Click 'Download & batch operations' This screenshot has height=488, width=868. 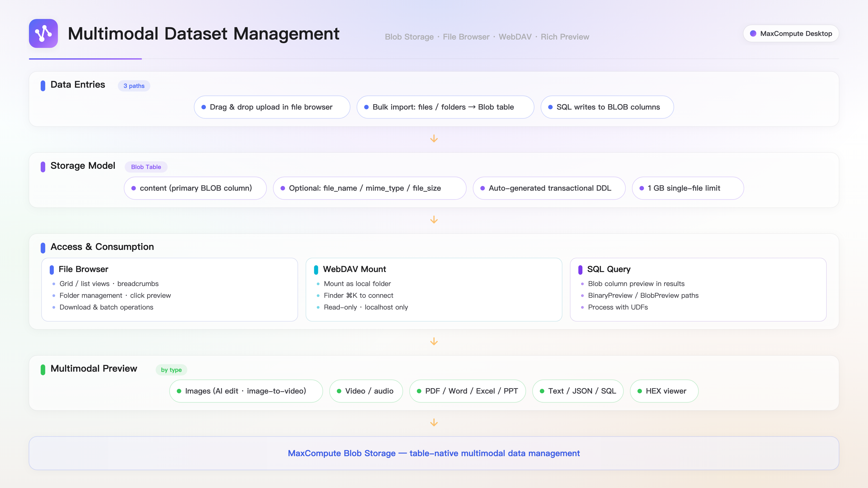pos(106,307)
